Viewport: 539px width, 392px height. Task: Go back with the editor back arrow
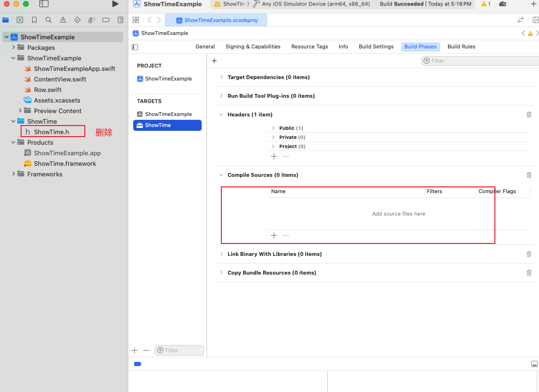pos(149,20)
